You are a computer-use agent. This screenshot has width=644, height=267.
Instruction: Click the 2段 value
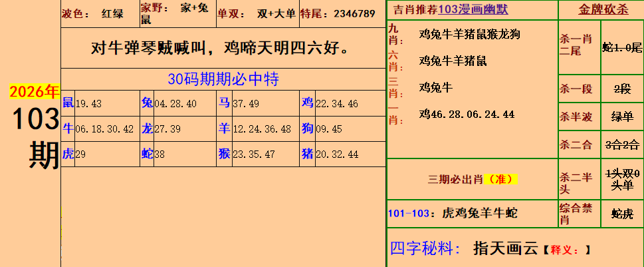tap(622, 89)
